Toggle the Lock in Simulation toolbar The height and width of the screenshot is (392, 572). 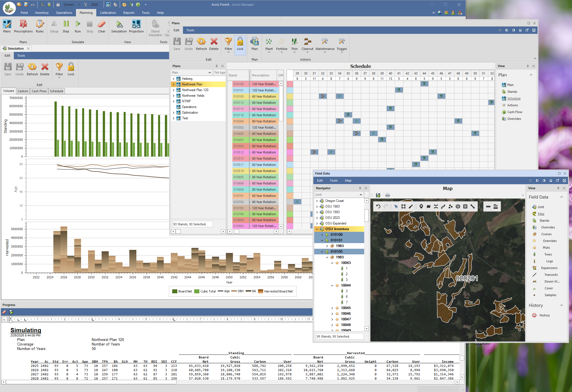tap(71, 69)
